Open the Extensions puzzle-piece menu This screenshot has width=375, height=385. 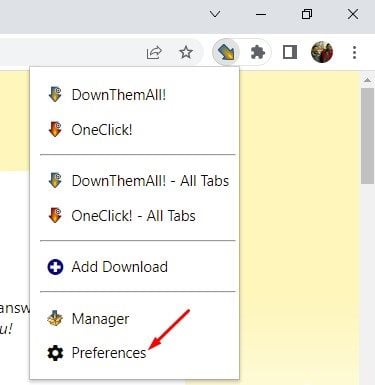[x=258, y=52]
